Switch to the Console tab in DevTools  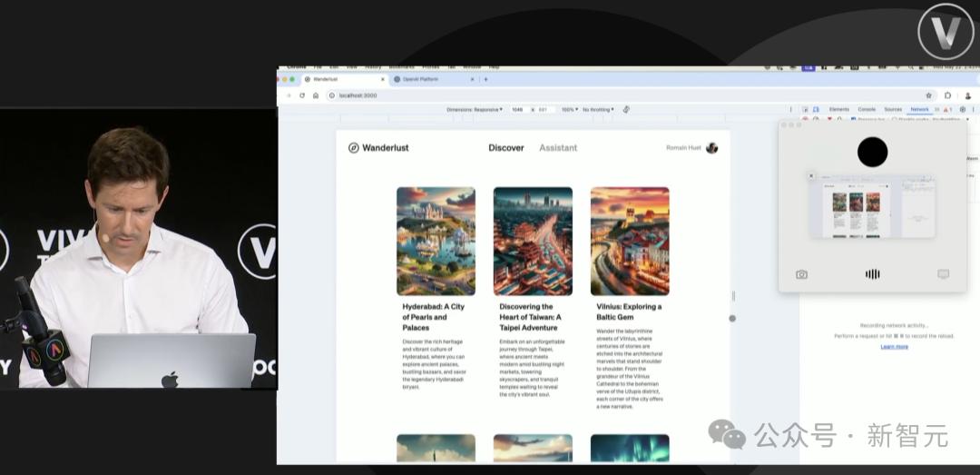[867, 110]
